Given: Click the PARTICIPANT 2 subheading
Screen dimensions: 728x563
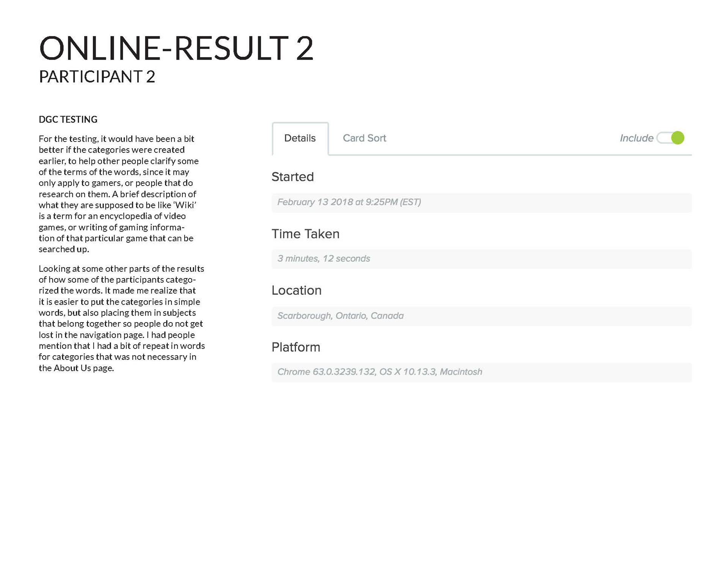Looking at the screenshot, I should [97, 77].
